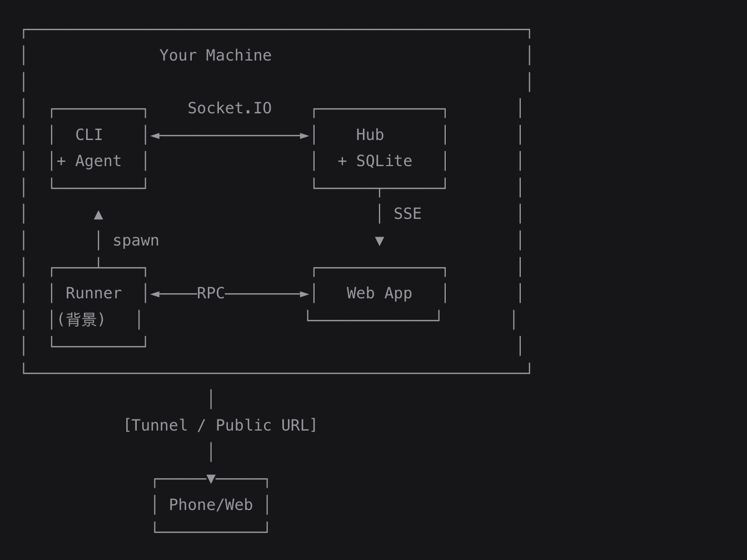
Task: Click the 'Runner' box label
Action: (x=93, y=293)
